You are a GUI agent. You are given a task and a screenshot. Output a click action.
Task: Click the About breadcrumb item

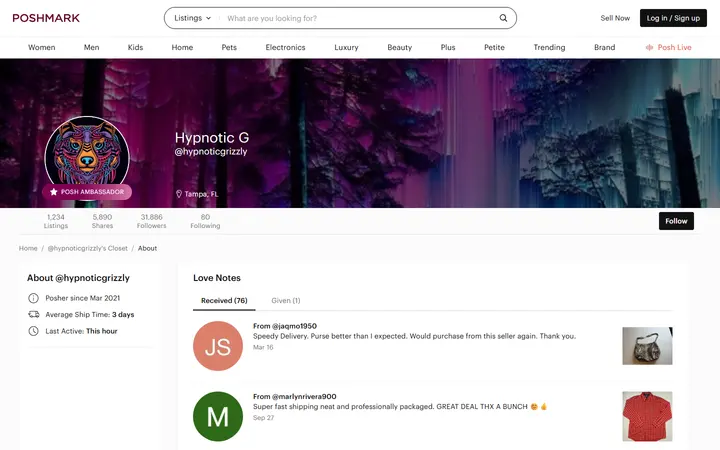tap(147, 248)
